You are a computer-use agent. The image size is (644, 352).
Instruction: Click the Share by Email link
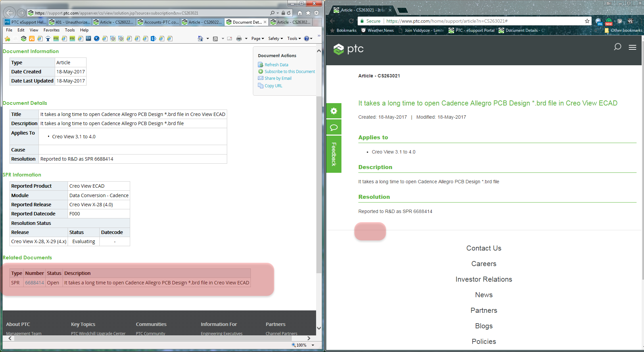(x=278, y=78)
